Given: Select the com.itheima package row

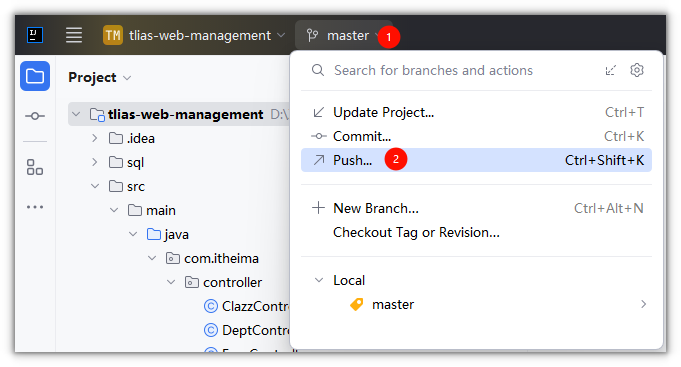Looking at the screenshot, I should [x=179, y=258].
